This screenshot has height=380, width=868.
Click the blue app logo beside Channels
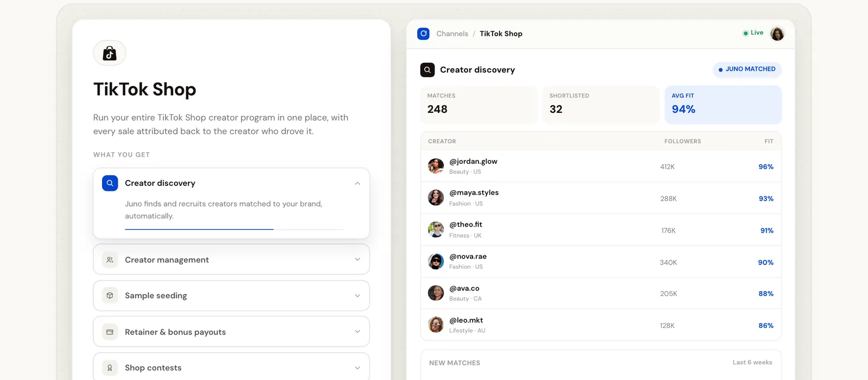pyautogui.click(x=423, y=34)
